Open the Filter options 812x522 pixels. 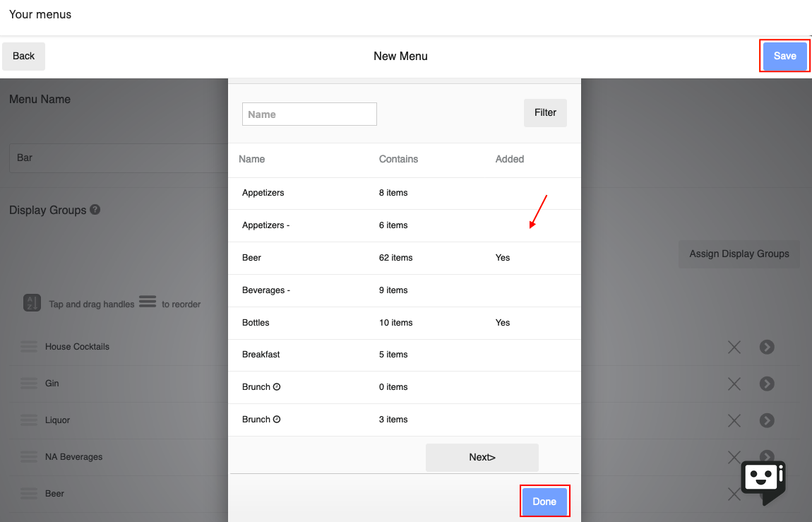[545, 112]
